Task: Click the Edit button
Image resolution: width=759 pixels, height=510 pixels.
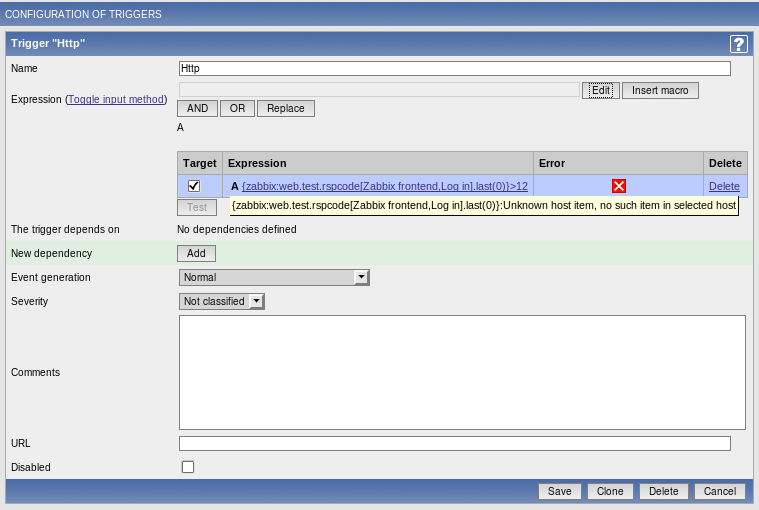Action: (x=601, y=90)
